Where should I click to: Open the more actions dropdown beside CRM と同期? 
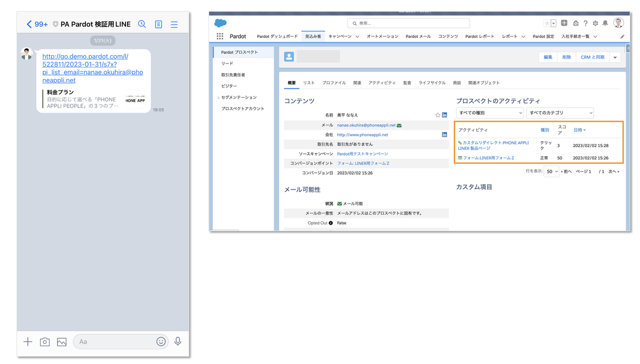(615, 57)
